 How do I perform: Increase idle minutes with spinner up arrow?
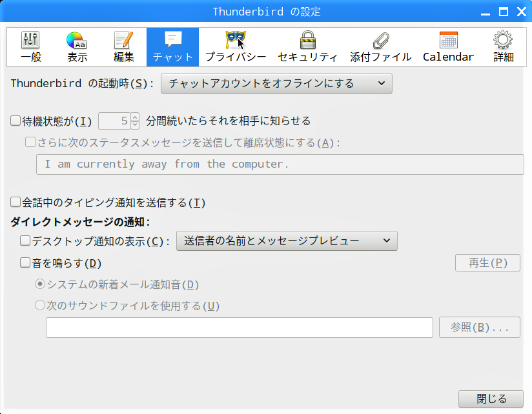135,117
